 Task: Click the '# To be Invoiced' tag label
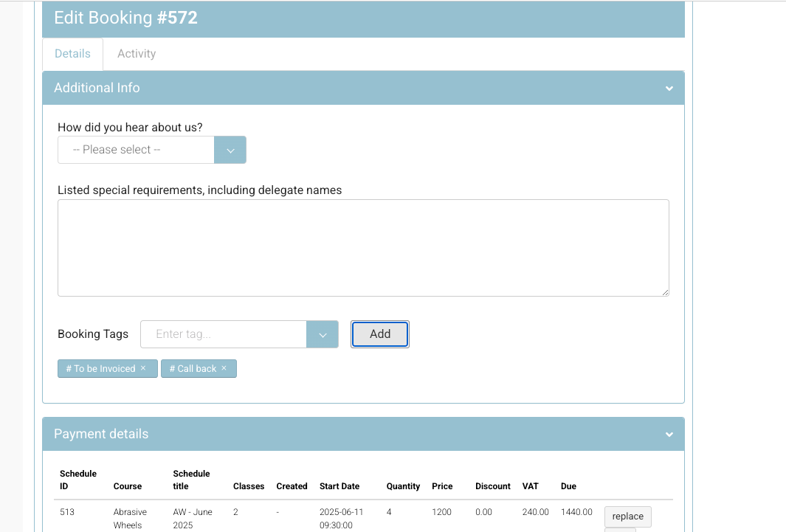[x=100, y=369]
